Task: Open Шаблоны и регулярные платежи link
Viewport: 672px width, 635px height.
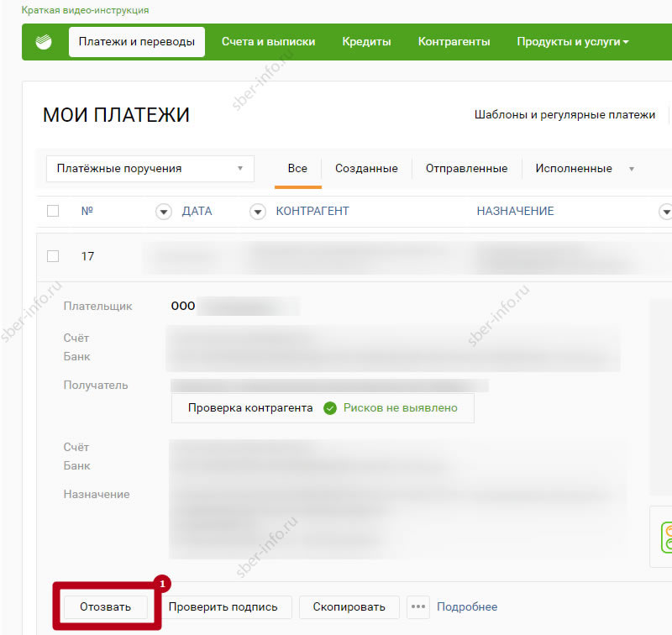Action: click(x=564, y=115)
